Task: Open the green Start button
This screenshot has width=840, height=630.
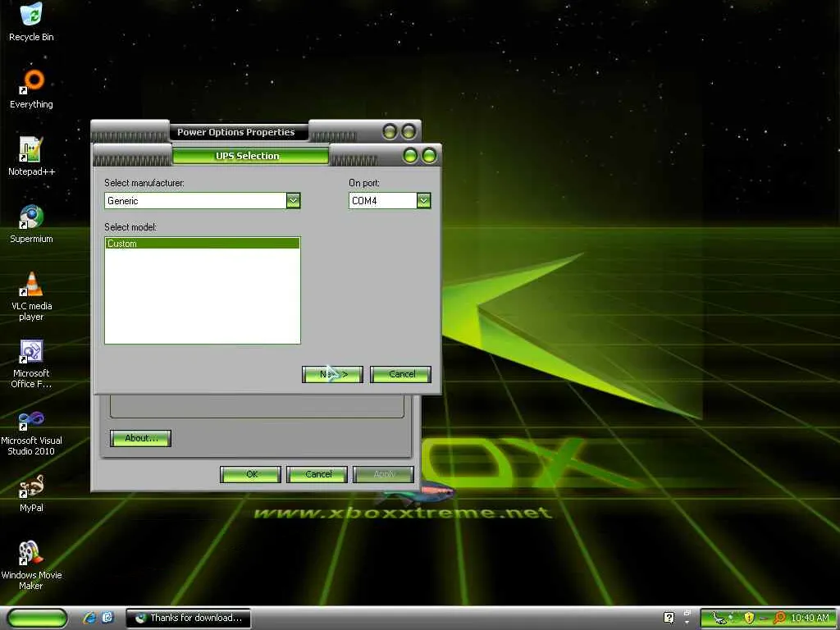Action: click(x=38, y=618)
